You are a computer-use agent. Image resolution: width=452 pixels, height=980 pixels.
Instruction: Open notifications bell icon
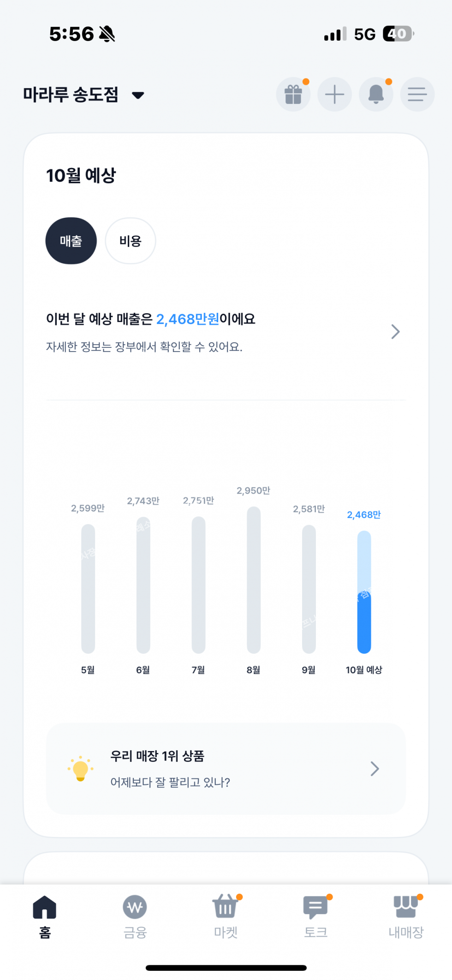376,95
